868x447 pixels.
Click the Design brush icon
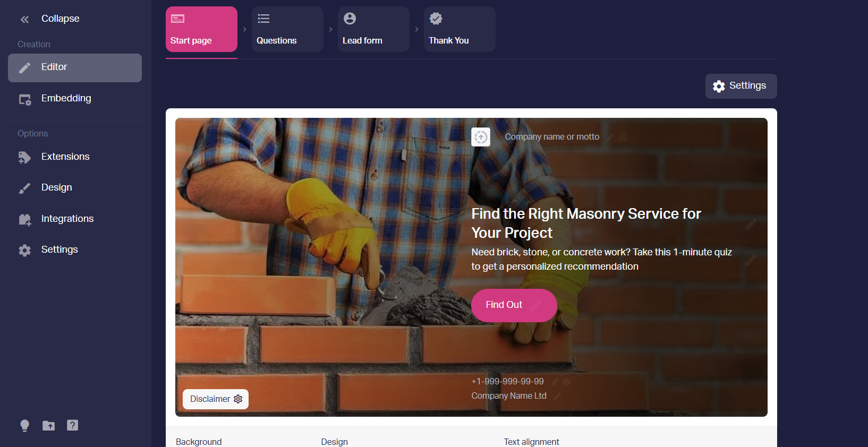click(24, 188)
